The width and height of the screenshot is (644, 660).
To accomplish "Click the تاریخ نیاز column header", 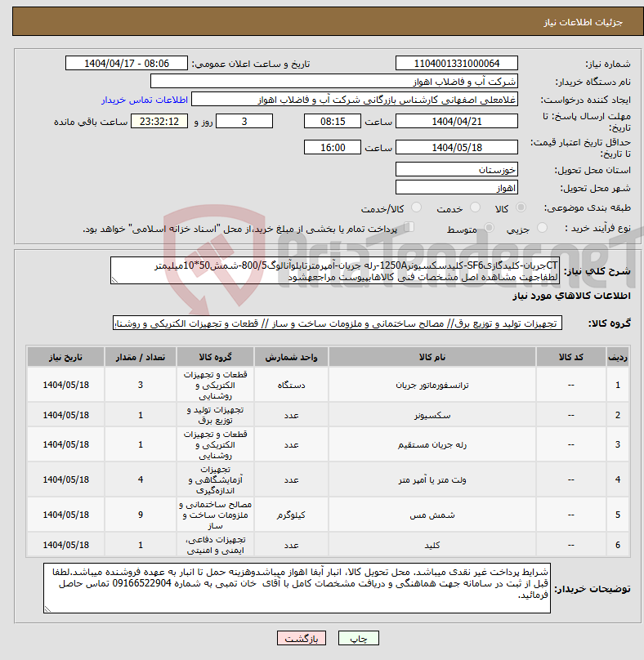I will [65, 357].
